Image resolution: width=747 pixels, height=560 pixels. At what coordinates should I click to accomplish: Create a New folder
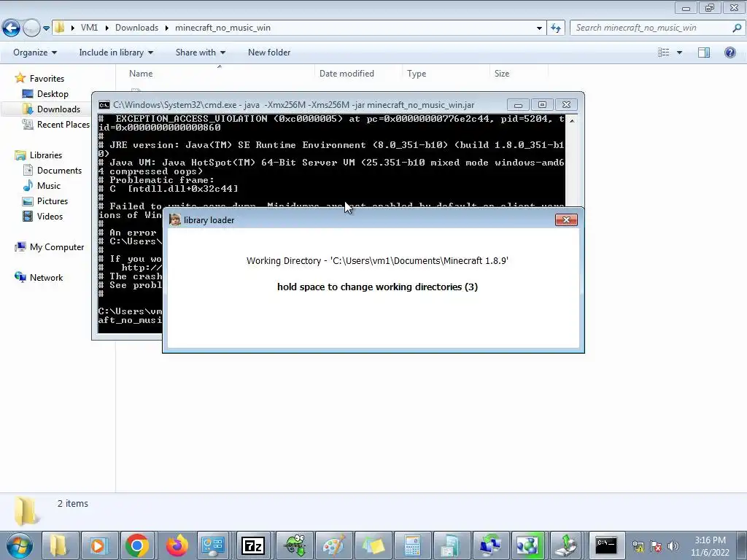pos(269,52)
